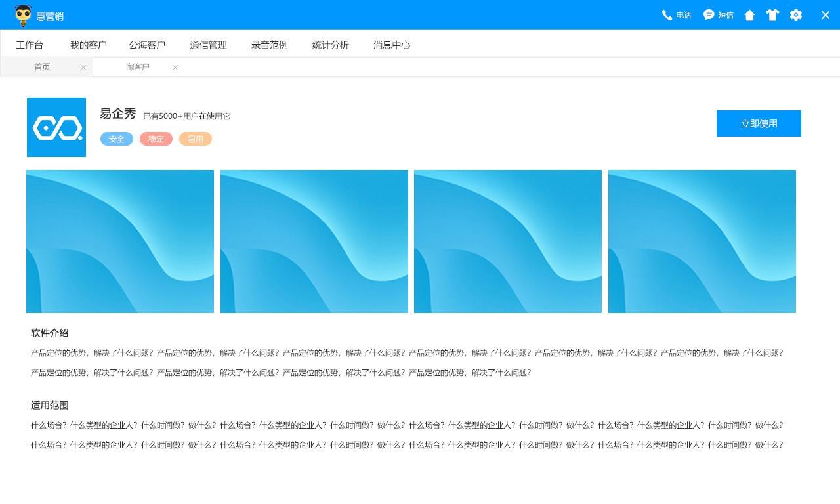Image resolution: width=840 pixels, height=504 pixels.
Task: Open 工作台 menu
Action: (x=30, y=45)
